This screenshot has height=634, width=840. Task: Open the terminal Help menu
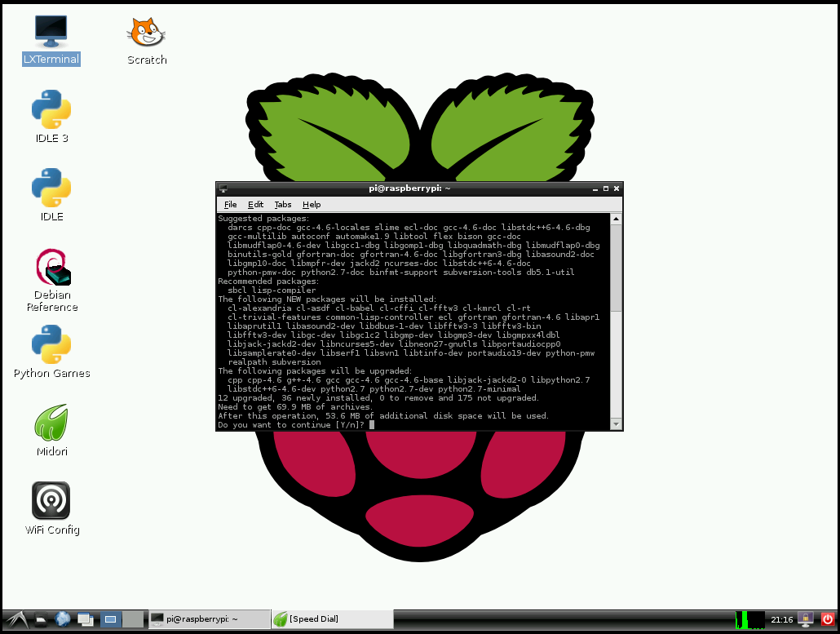click(312, 204)
